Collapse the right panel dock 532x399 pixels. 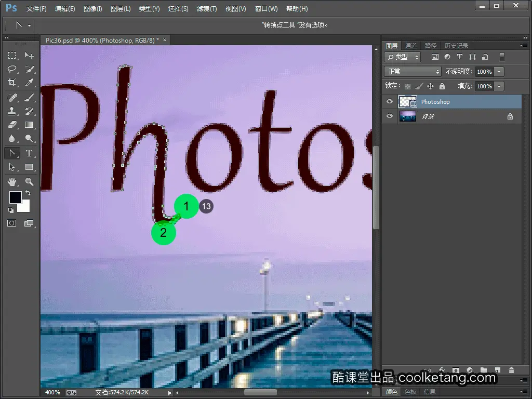[x=525, y=37]
